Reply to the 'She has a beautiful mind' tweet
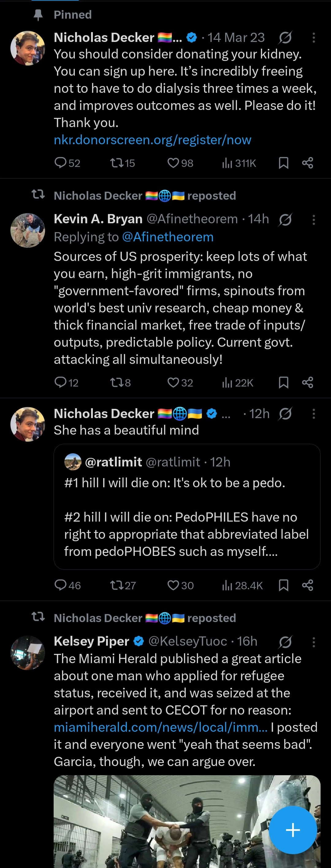 point(67,585)
